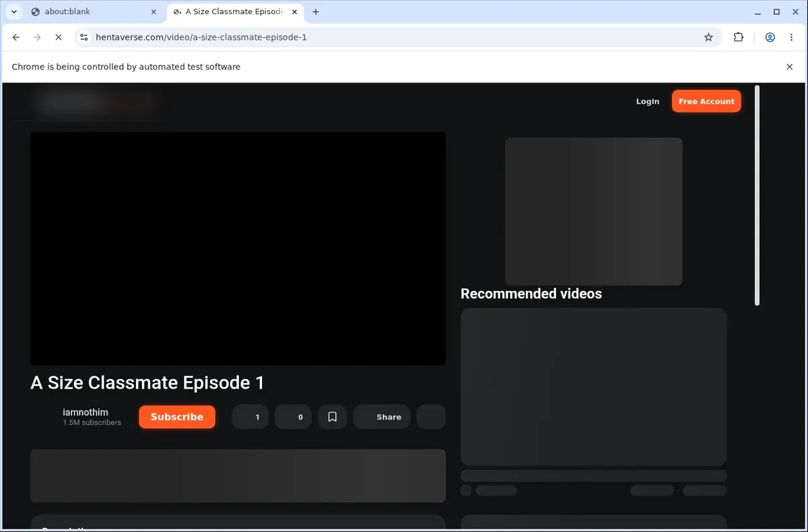
Task: Open Chrome's three-dot menu
Action: click(791, 37)
